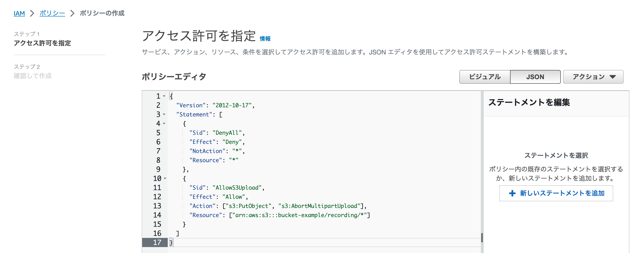
Task: Click the "Version" key on line 2
Action: [191, 105]
